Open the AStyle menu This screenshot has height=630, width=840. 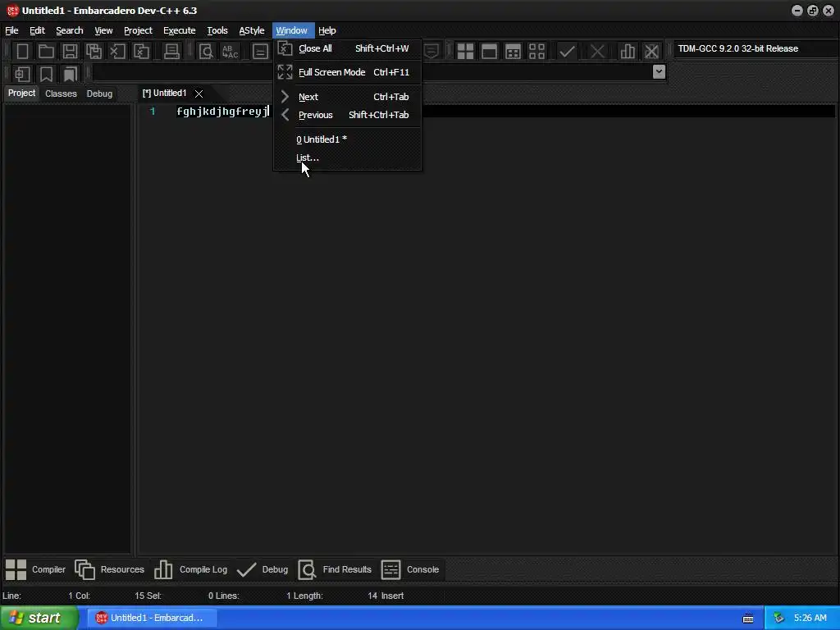(x=251, y=30)
